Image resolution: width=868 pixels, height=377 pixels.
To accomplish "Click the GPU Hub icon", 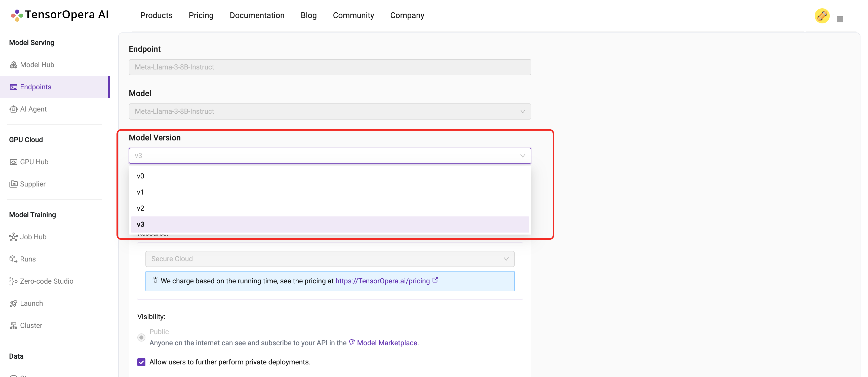I will point(14,162).
